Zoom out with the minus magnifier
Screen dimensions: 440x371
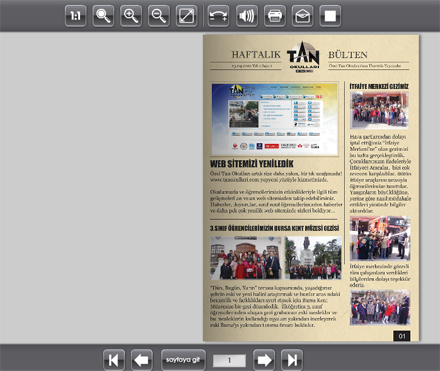click(159, 16)
